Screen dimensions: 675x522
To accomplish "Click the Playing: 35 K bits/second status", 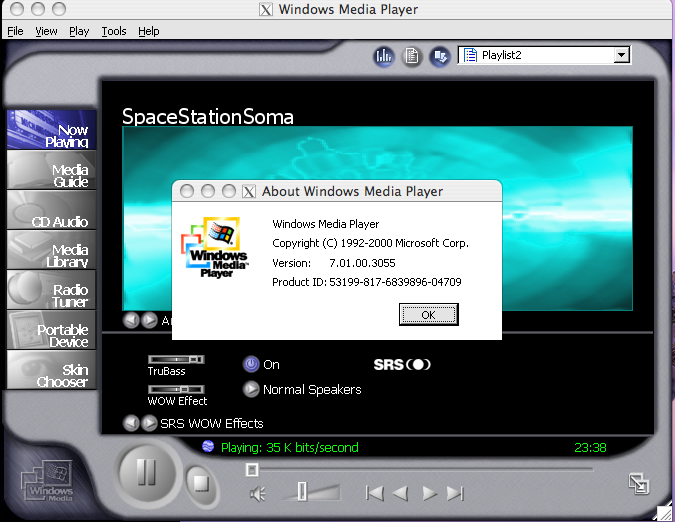I will [x=289, y=448].
